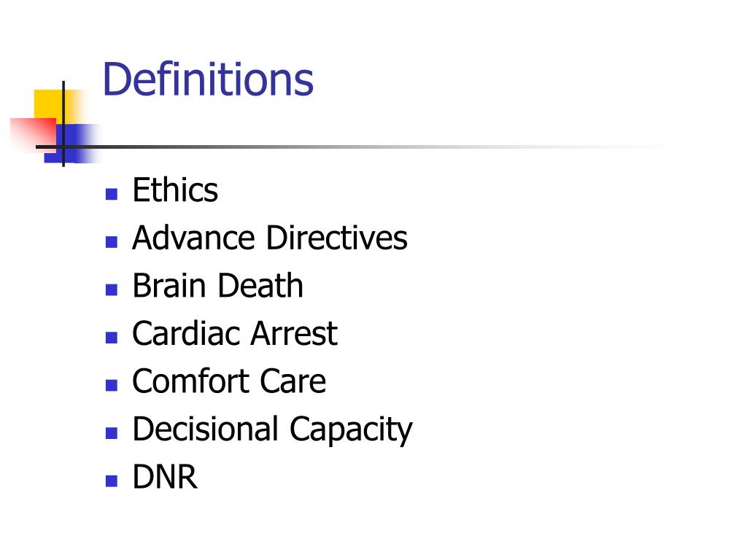
Task: Select the blue bullet next to DNR
Action: point(111,481)
